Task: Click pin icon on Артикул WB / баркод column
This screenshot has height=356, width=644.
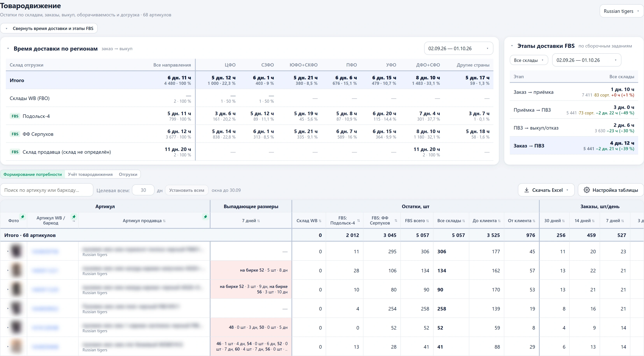Action: pyautogui.click(x=74, y=217)
